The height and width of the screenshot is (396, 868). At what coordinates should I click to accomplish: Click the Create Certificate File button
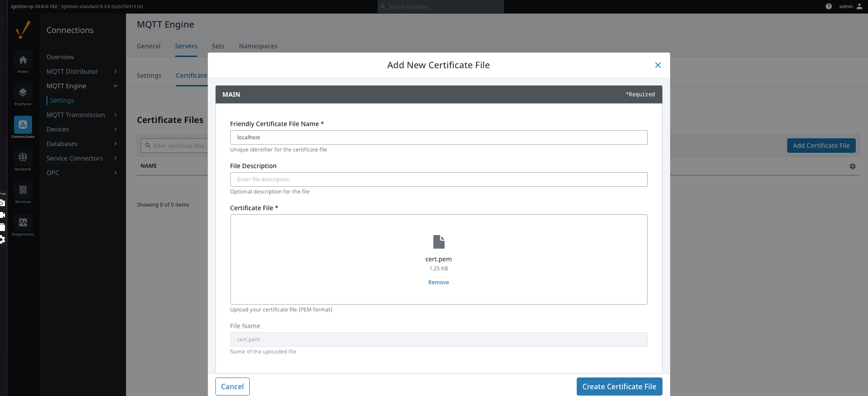(x=619, y=387)
